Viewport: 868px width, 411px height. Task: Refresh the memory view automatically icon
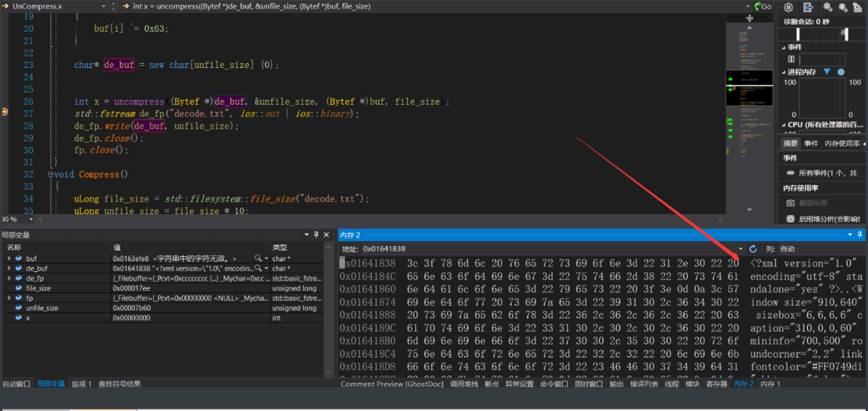click(x=753, y=248)
